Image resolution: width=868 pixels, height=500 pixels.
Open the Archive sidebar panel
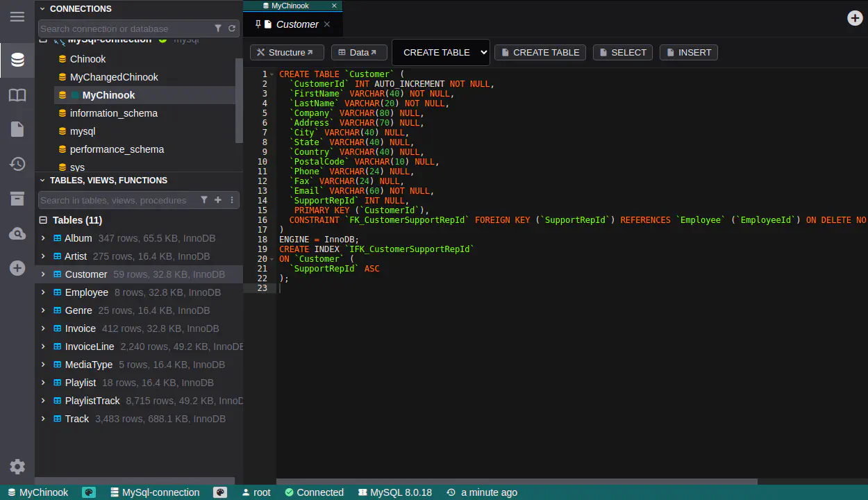17,199
